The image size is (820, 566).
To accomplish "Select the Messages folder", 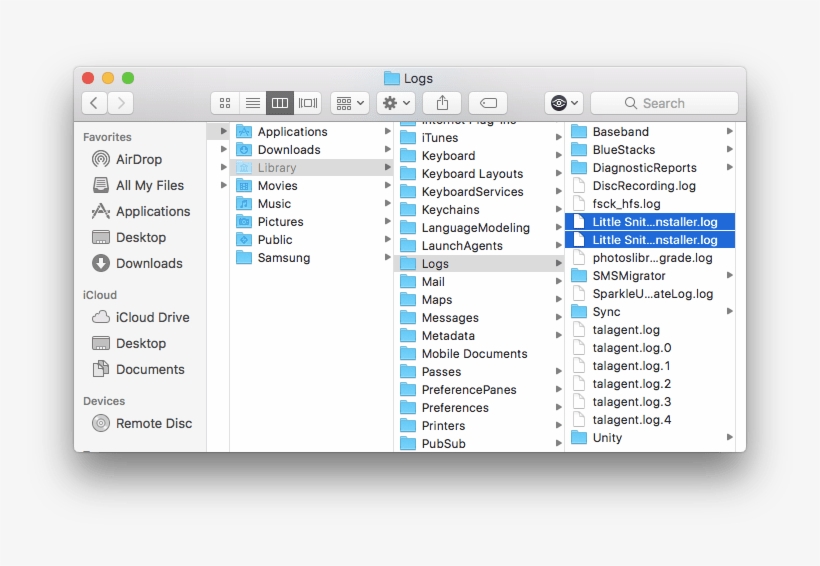I will coord(480,318).
